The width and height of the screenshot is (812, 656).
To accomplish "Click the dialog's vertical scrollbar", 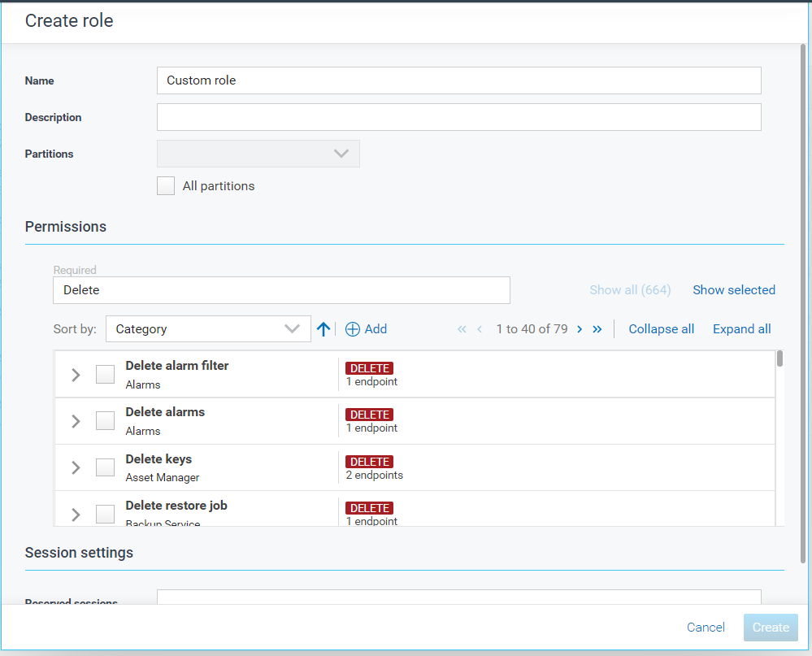I will click(803, 301).
